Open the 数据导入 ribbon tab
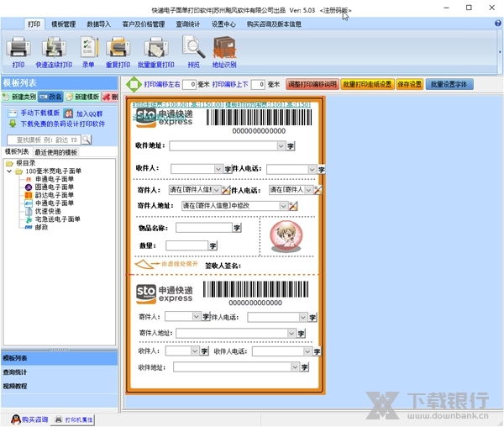The image size is (504, 427). click(98, 24)
